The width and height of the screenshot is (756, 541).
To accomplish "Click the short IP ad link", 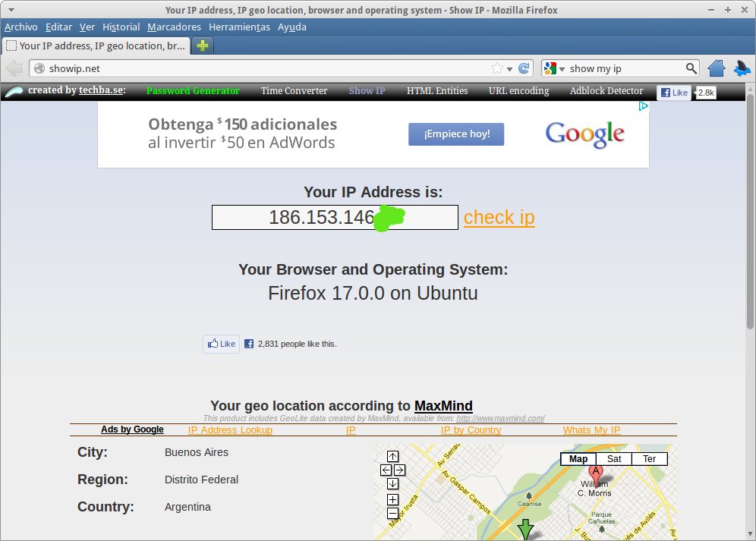I will coord(351,429).
